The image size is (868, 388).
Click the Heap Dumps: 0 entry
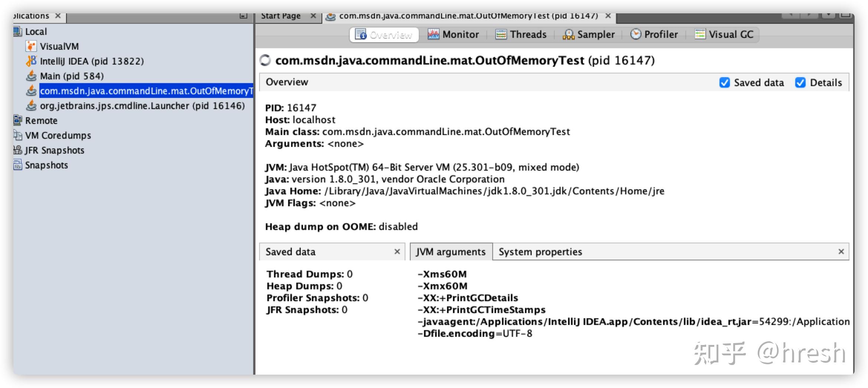click(x=304, y=286)
